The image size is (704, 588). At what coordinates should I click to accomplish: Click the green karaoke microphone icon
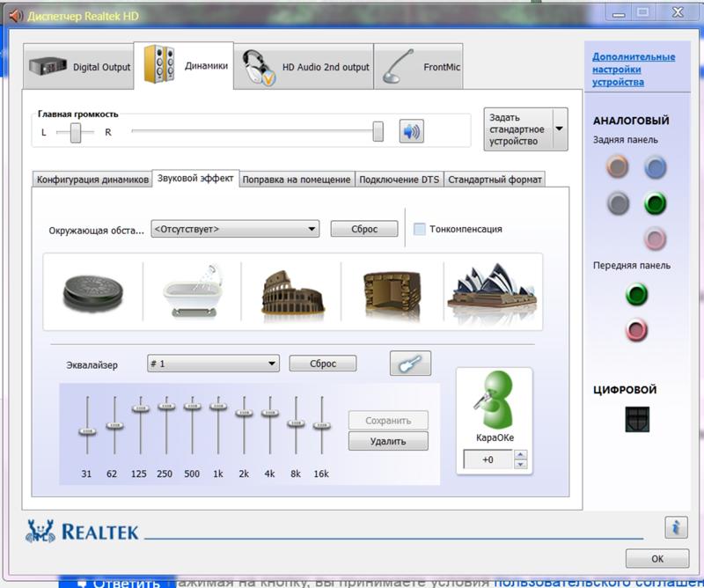[493, 402]
